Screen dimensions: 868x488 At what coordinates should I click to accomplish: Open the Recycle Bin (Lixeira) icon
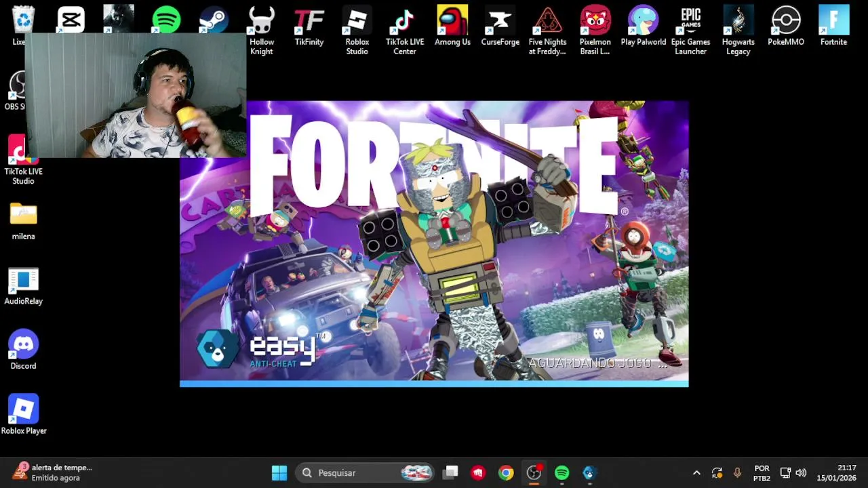[x=23, y=20]
